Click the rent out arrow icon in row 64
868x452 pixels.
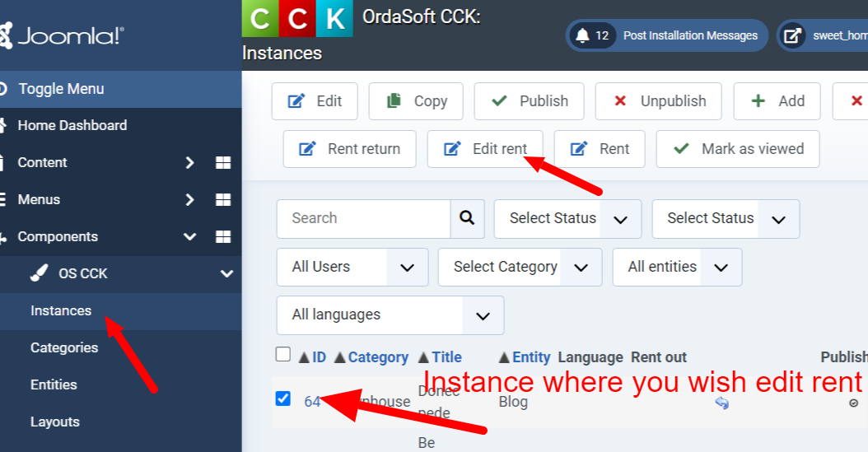tap(722, 403)
